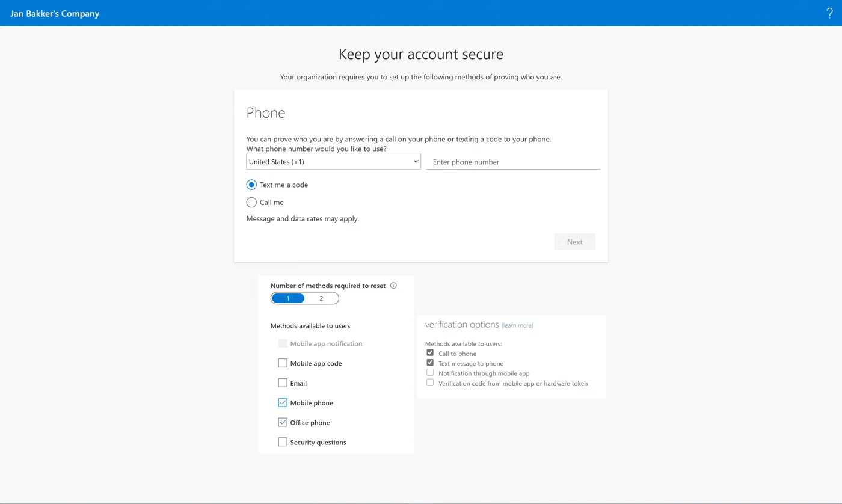Check Verification code from mobile app or hardware token
The image size is (842, 504).
(430, 383)
